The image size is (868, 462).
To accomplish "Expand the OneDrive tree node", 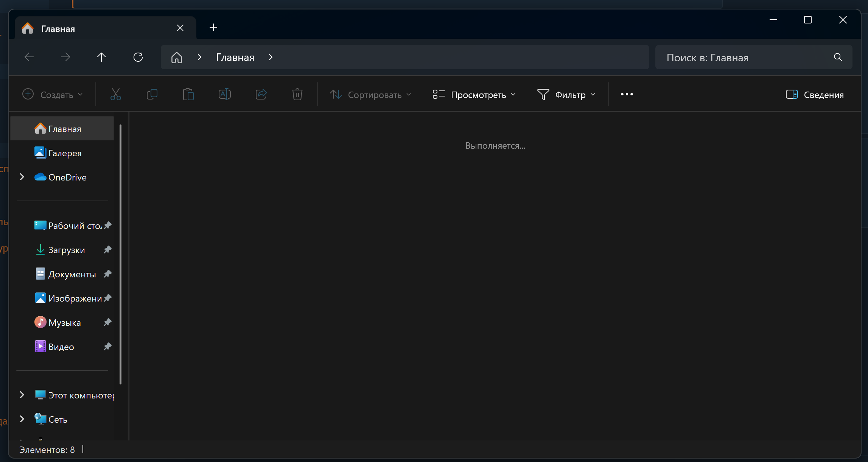I will (x=22, y=177).
